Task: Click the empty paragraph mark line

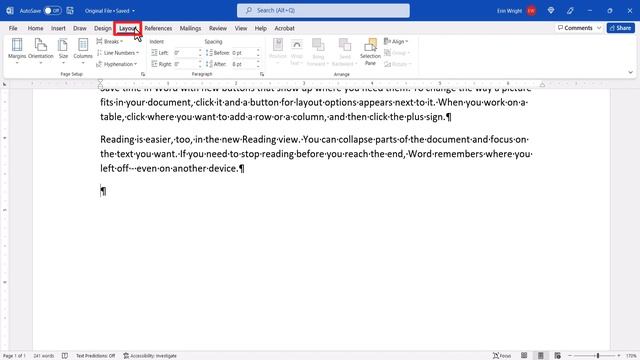Action: coord(103,191)
